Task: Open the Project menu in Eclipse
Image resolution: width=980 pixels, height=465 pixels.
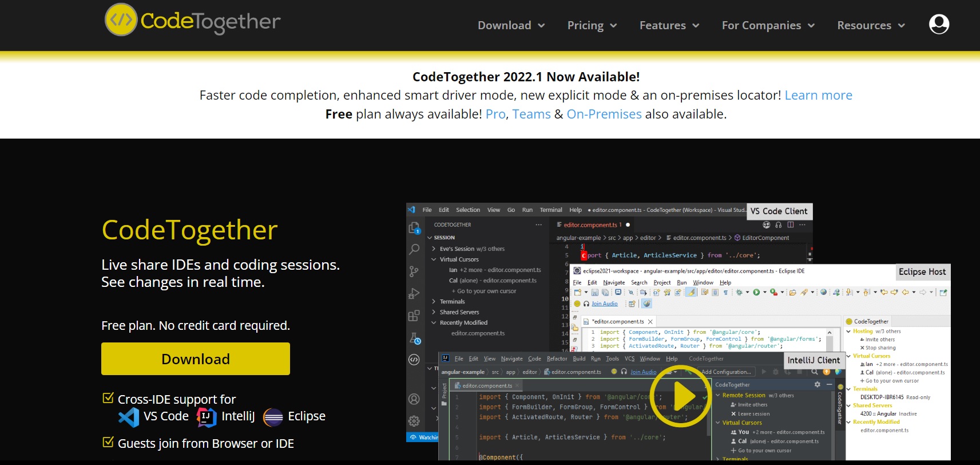Action: [662, 282]
